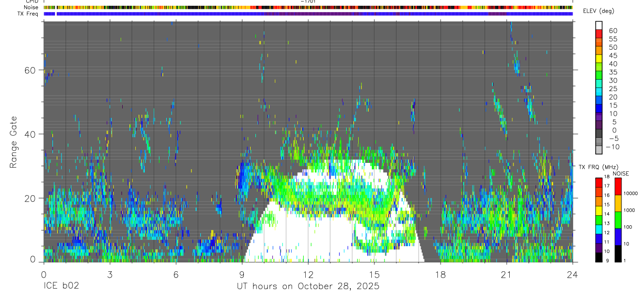Image resolution: width=644 pixels, height=297 pixels.
Task: Click the '21' hour tick label on time axis
Action: pyautogui.click(x=506, y=274)
